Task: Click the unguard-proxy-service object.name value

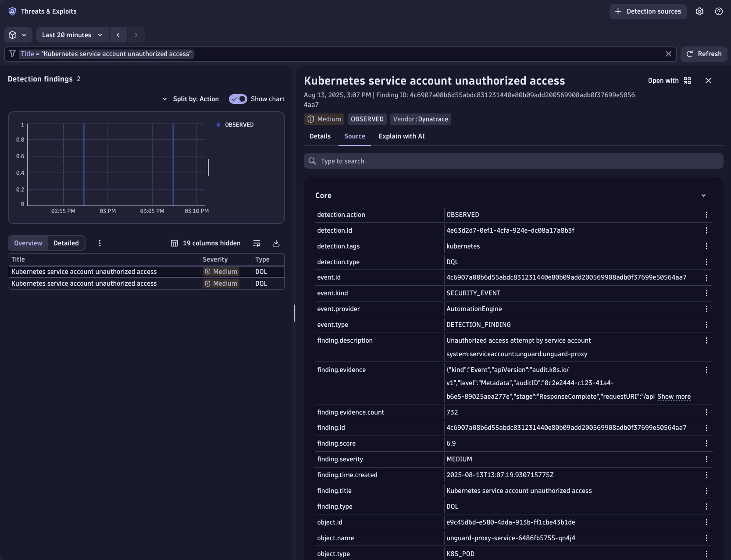Action: (511, 538)
